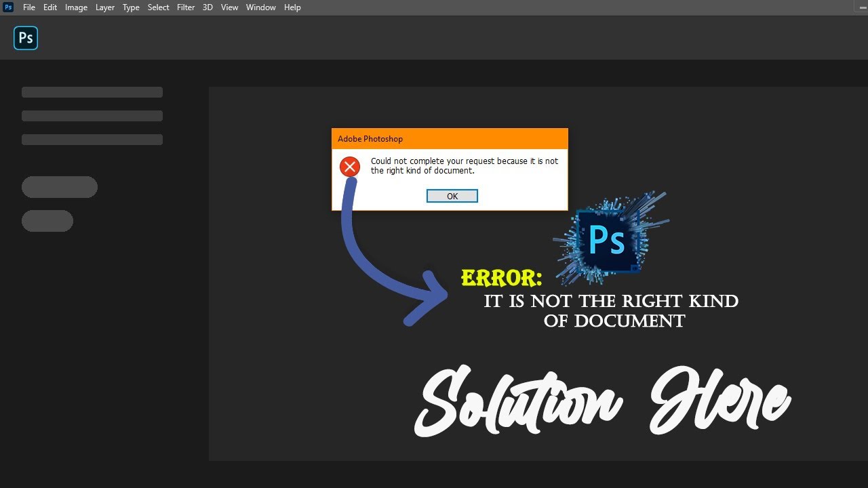The height and width of the screenshot is (488, 868).
Task: Click the red error icon in the dialog
Action: (x=350, y=166)
